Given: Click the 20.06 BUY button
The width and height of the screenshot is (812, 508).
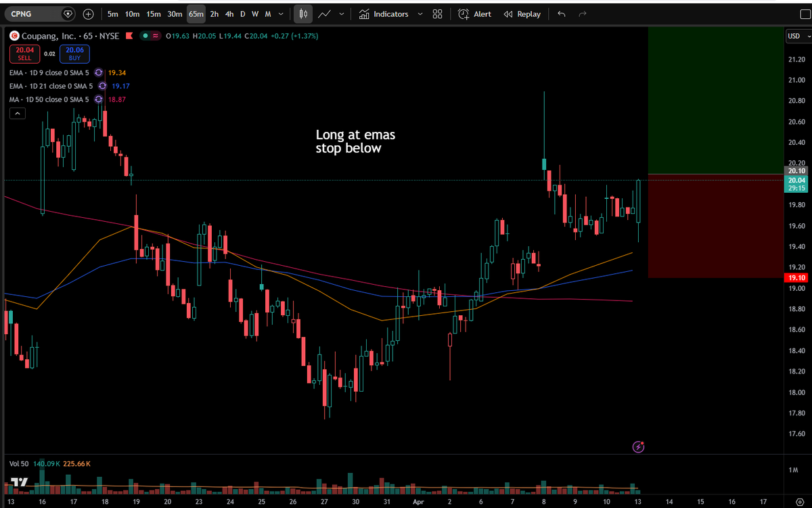Looking at the screenshot, I should tap(74, 54).
